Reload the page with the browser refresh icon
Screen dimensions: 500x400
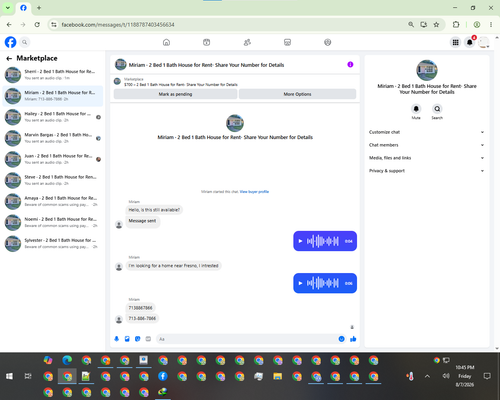tap(37, 25)
